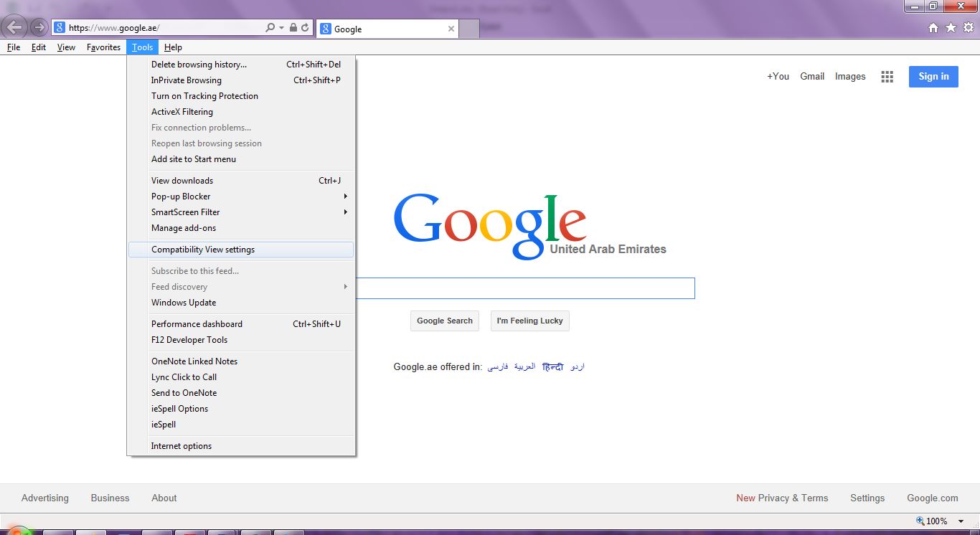Click the search magnifier icon in address bar

(270, 28)
